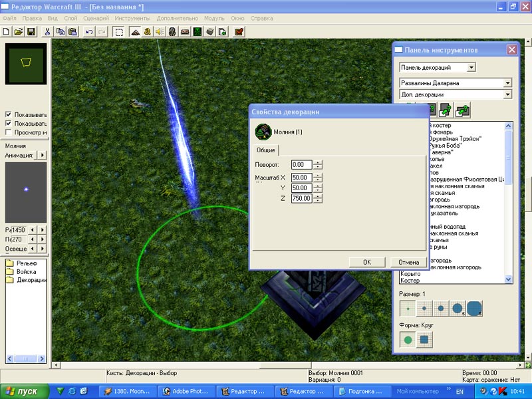The height and width of the screenshot is (399, 532).
Task: Select the Декорации folder in the tree
Action: (x=31, y=280)
